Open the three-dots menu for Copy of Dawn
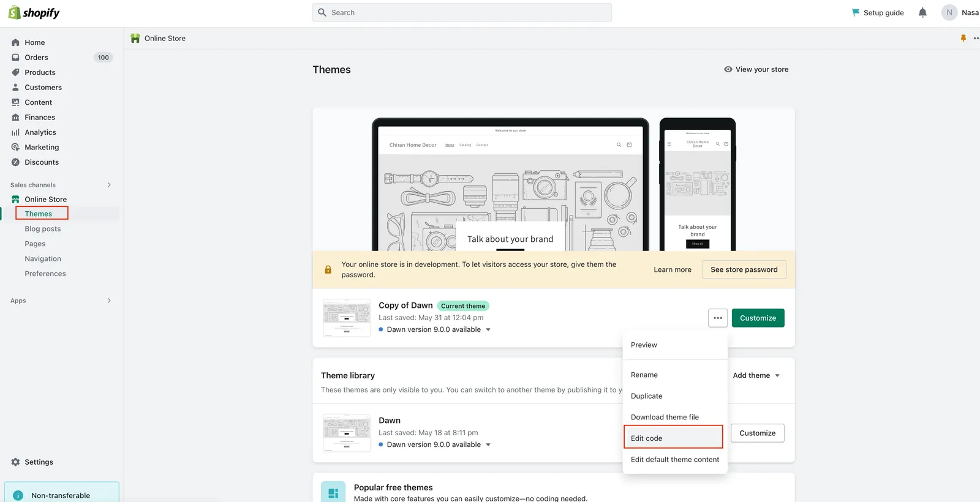The width and height of the screenshot is (980, 502). click(x=718, y=318)
